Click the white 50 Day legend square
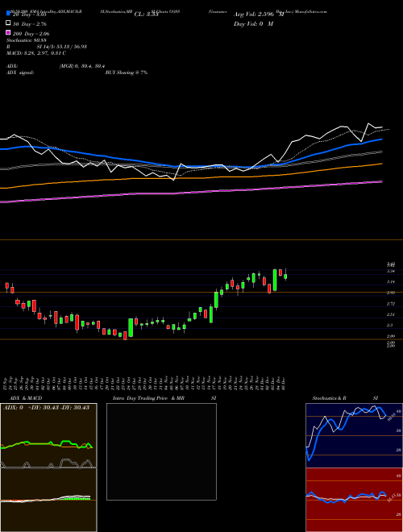 pyautogui.click(x=9, y=23)
